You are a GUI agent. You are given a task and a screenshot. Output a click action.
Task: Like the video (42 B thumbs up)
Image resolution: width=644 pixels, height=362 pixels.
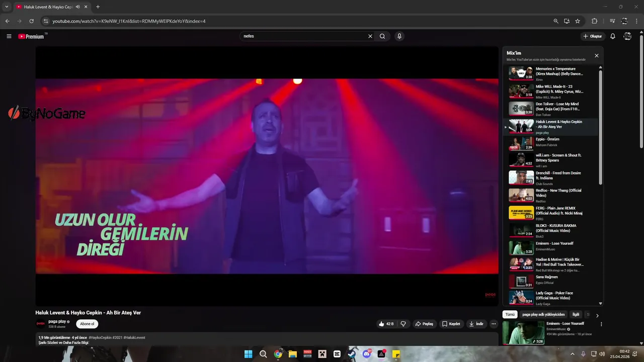pyautogui.click(x=386, y=324)
